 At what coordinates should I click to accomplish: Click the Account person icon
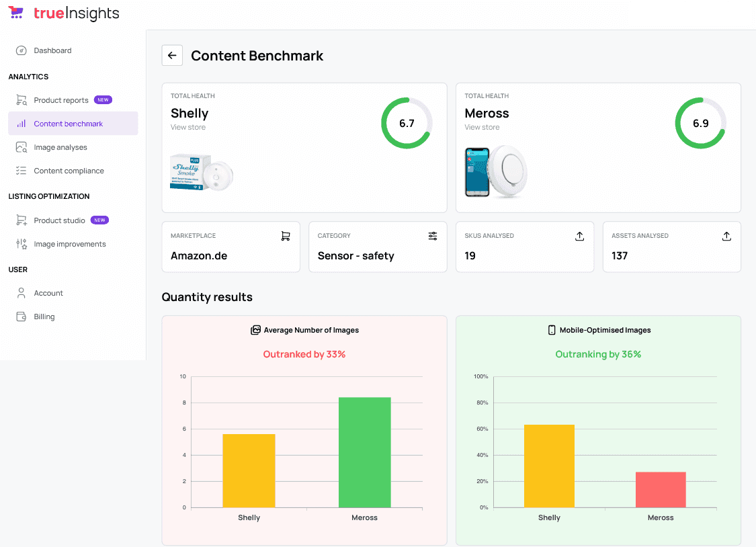[x=22, y=292]
